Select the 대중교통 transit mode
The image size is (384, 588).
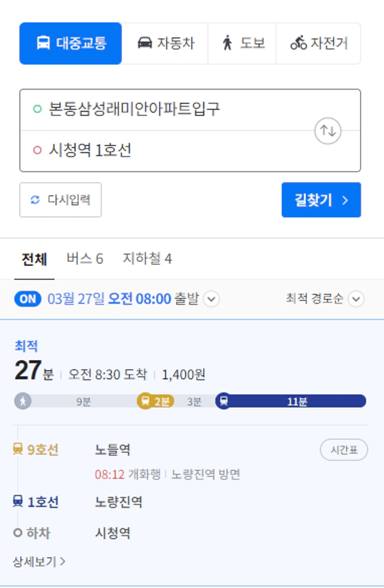click(71, 43)
